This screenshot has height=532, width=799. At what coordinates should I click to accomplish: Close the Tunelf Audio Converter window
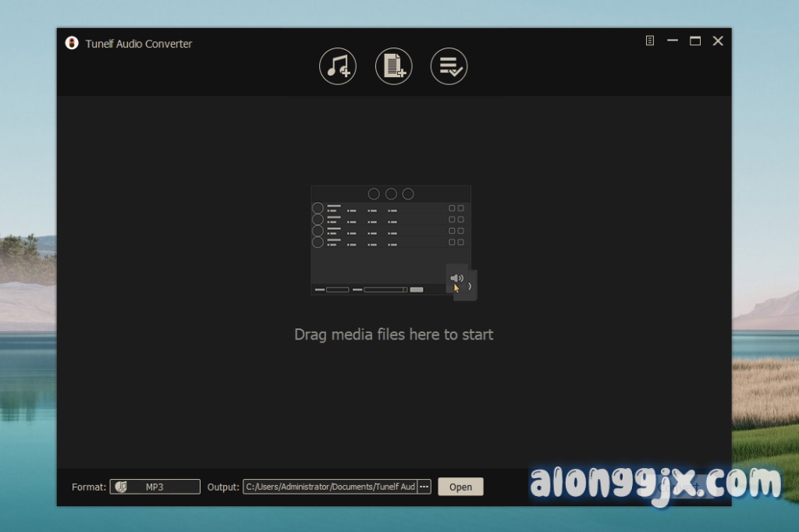(x=718, y=41)
